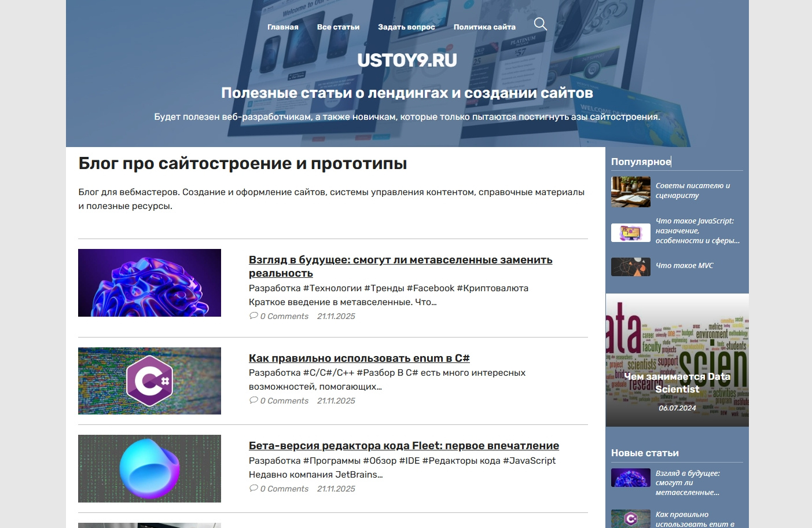Select Задать вопрос in the navigation
The image size is (812, 528).
pyautogui.click(x=406, y=27)
